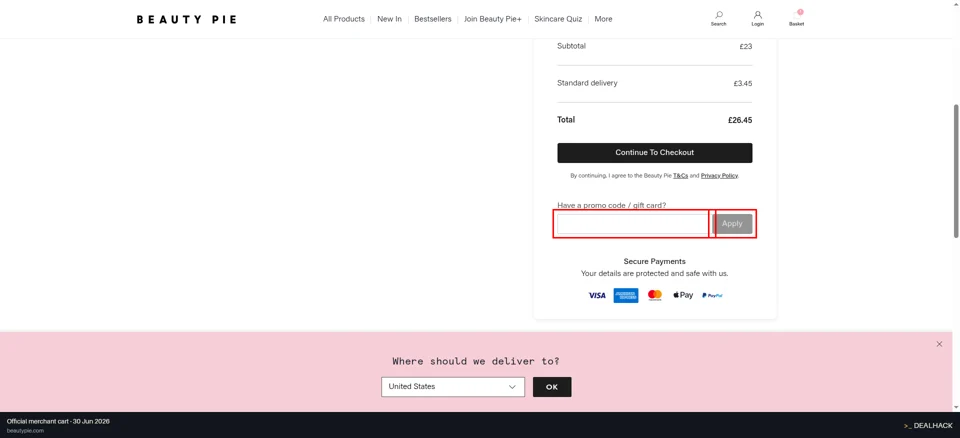The height and width of the screenshot is (438, 960).
Task: Open the Privacy Policy link
Action: pyautogui.click(x=719, y=176)
